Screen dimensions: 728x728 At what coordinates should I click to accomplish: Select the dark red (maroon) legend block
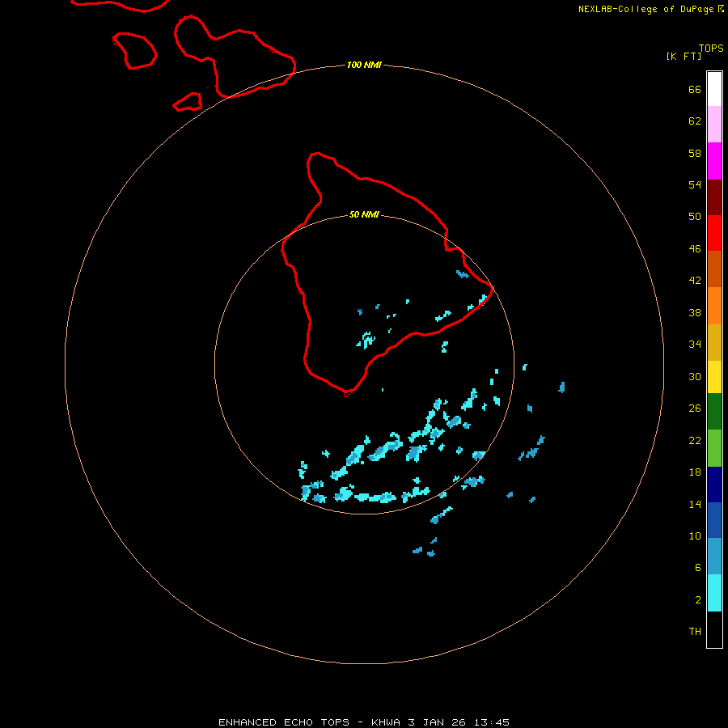click(714, 197)
